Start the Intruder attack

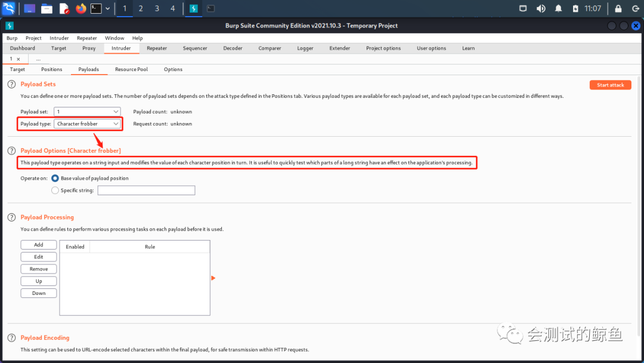[611, 85]
